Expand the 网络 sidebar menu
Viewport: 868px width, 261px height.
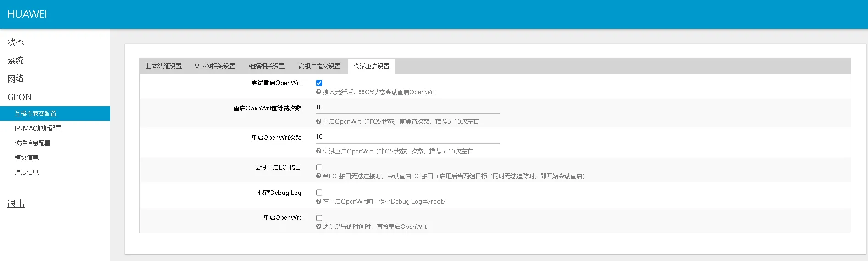tap(16, 79)
